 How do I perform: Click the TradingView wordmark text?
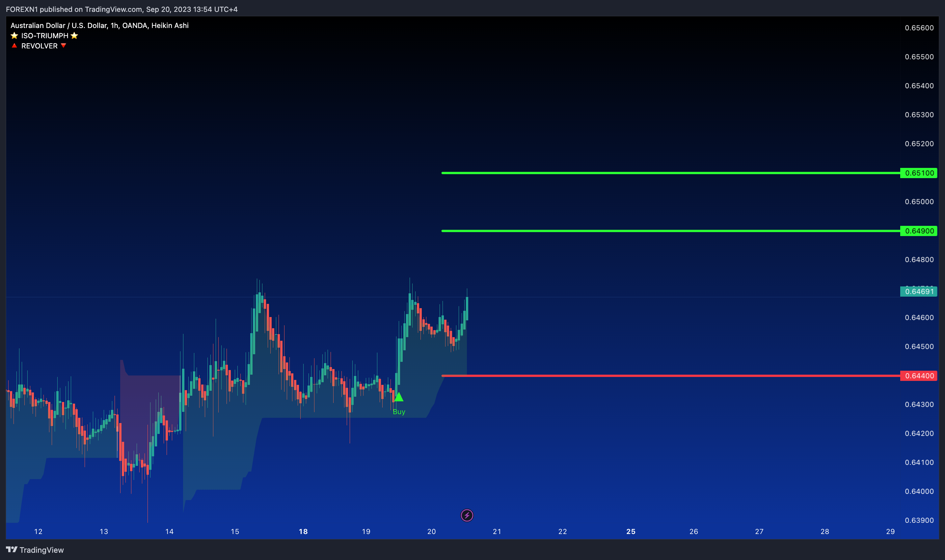(41, 550)
